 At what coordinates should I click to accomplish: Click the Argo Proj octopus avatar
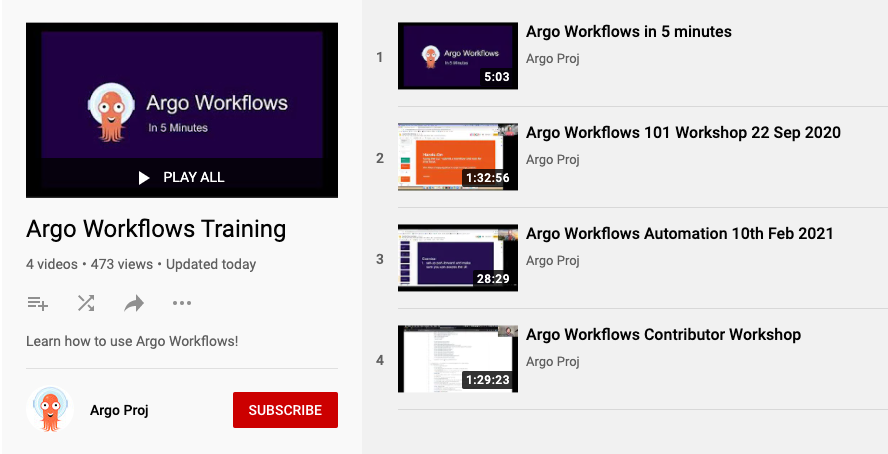pos(50,409)
